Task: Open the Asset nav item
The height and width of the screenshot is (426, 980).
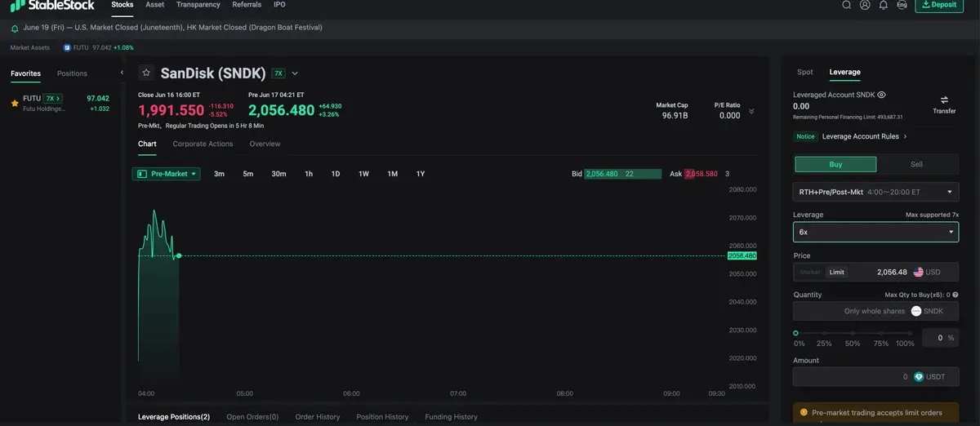Action: (x=154, y=5)
